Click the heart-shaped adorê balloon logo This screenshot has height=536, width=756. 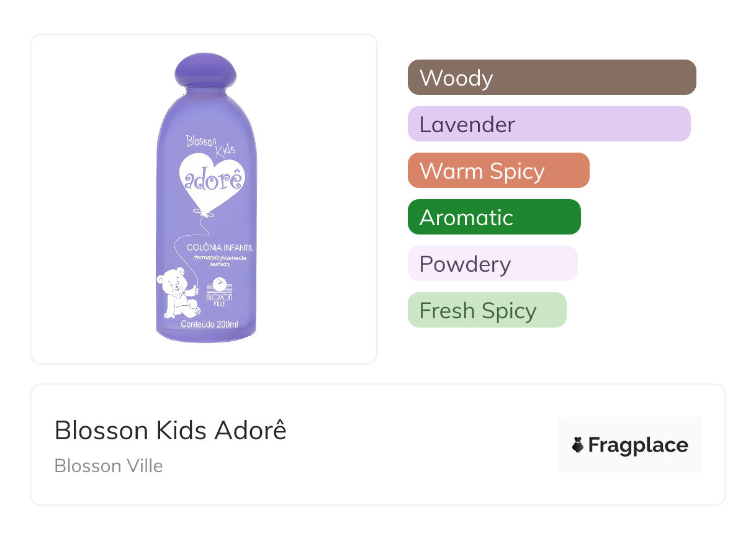click(x=211, y=179)
